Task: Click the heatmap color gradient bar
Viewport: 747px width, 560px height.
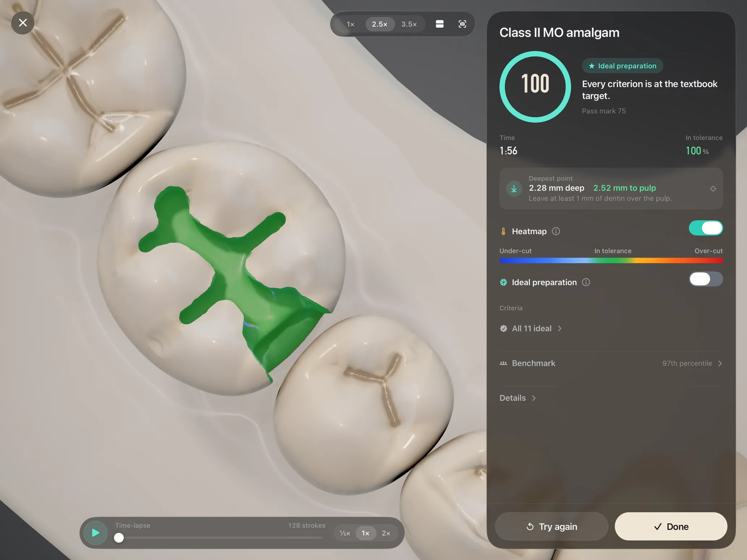Action: [x=611, y=260]
